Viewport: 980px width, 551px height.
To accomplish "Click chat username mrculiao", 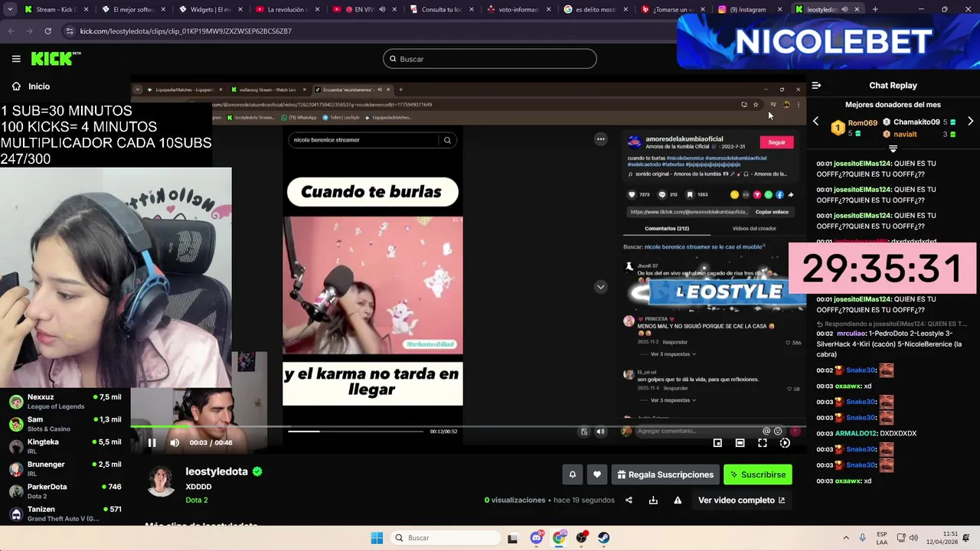I will (851, 334).
